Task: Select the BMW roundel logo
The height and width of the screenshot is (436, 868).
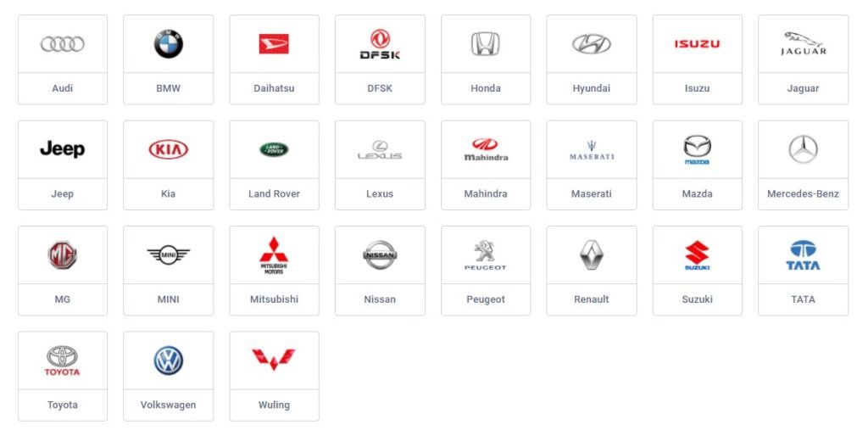Action: (x=169, y=44)
